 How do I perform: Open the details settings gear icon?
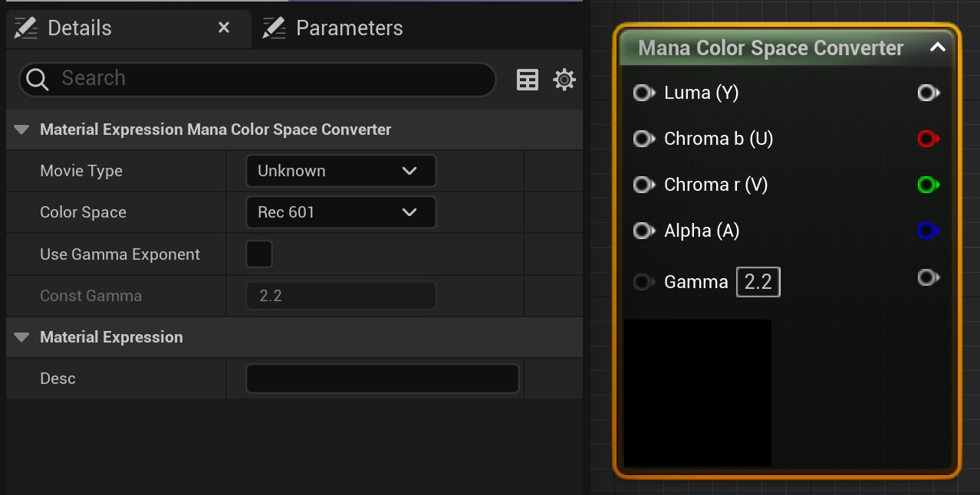pos(564,79)
